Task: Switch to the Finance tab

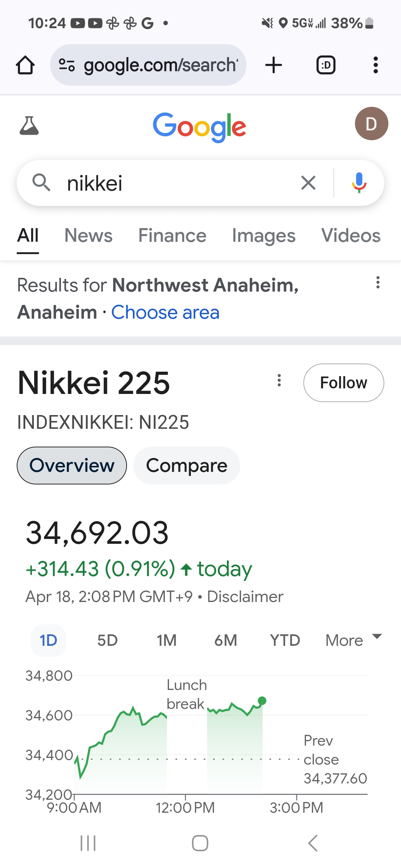Action: (x=172, y=236)
